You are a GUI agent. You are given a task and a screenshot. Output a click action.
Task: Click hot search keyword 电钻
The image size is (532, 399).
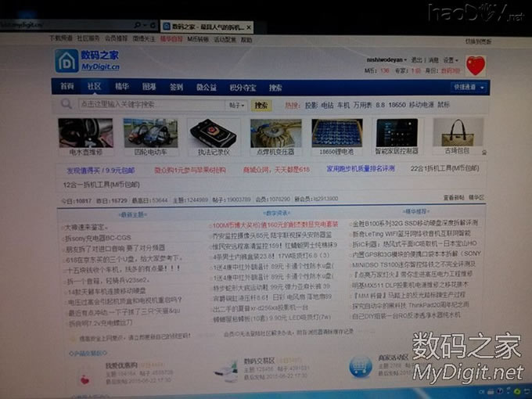(327, 105)
